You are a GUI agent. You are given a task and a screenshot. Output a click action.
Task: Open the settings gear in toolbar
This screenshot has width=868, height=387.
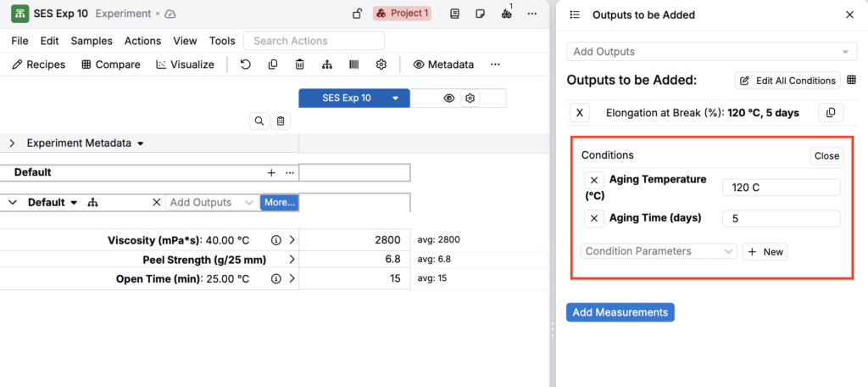(381, 64)
